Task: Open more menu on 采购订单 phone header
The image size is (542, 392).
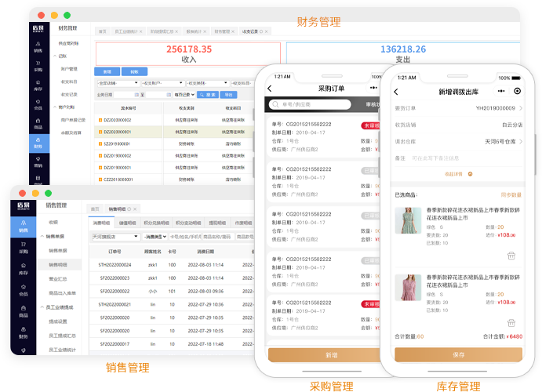Action: click(x=373, y=88)
